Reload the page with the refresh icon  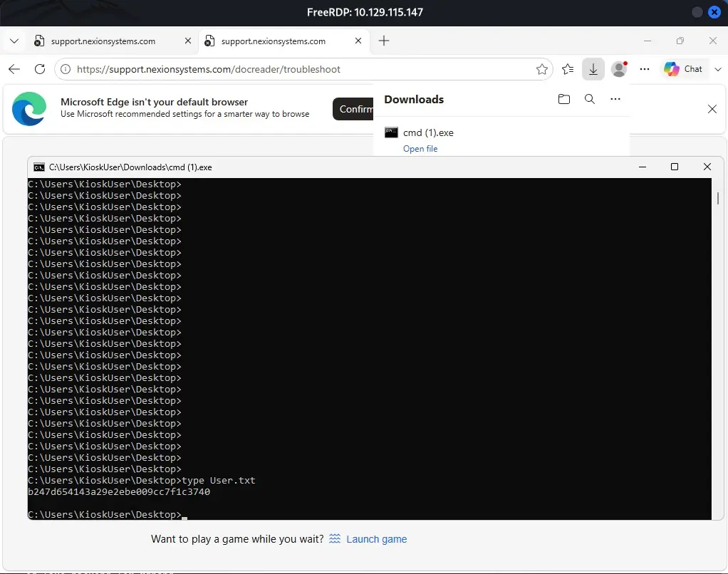pyautogui.click(x=40, y=69)
